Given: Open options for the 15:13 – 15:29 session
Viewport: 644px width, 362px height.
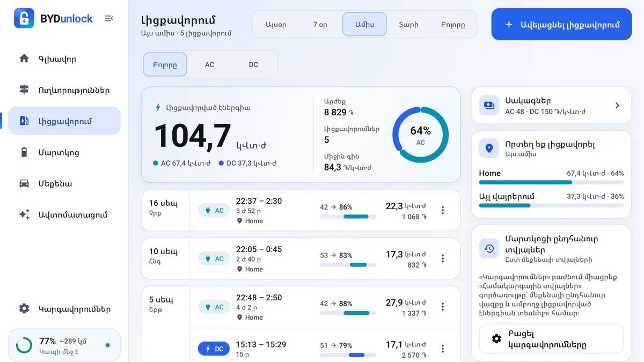Looking at the screenshot, I should point(443,349).
